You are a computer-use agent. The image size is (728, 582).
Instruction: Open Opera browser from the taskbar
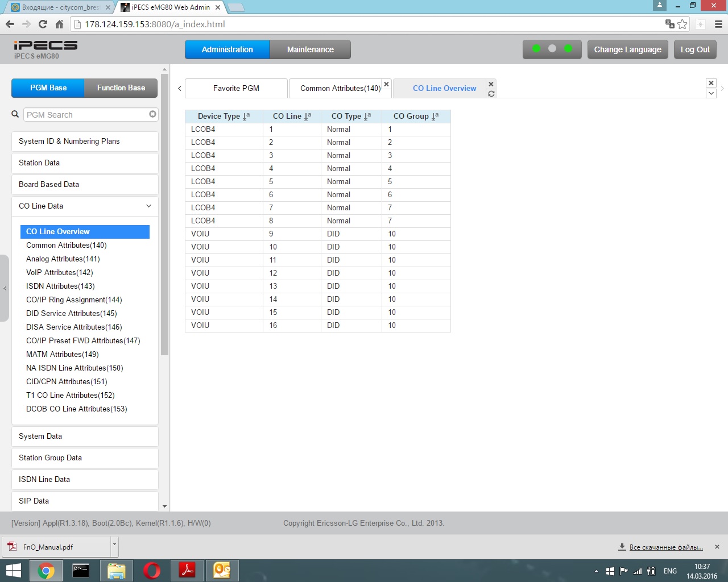(x=152, y=570)
